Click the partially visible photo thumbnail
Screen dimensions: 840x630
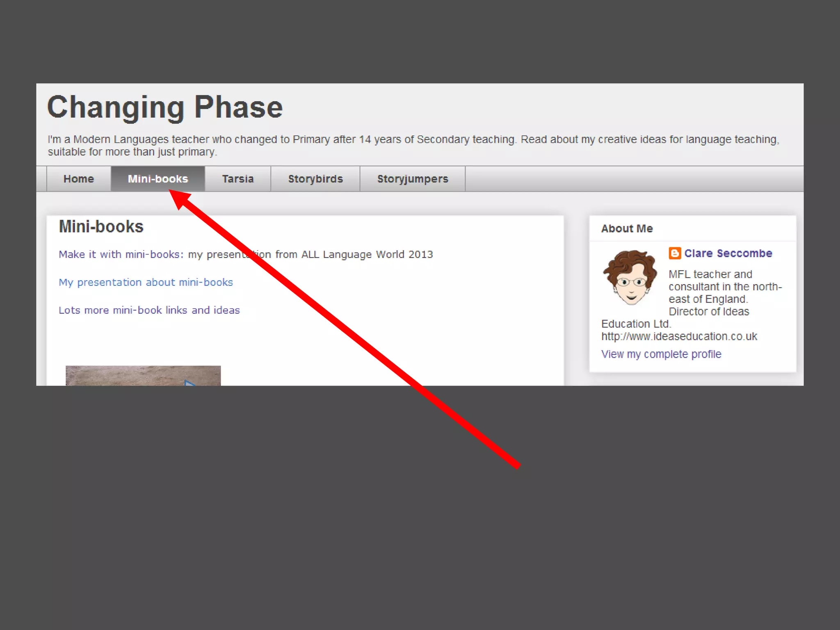pos(143,375)
